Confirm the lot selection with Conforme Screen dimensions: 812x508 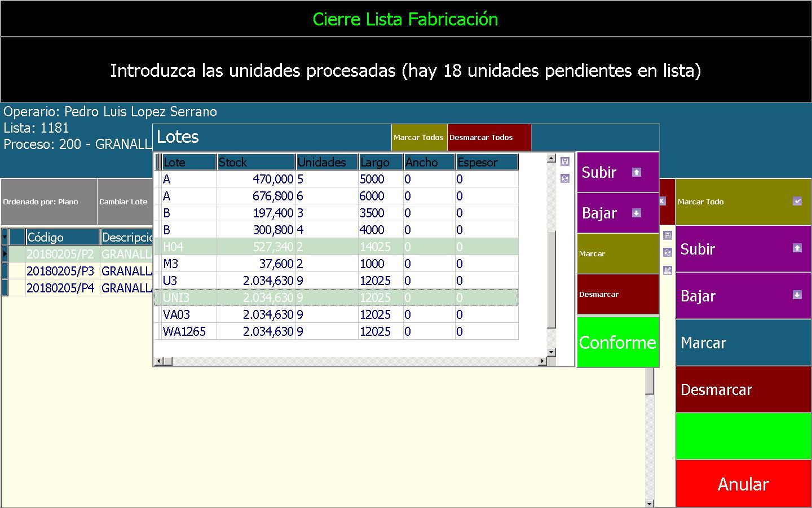pyautogui.click(x=617, y=342)
